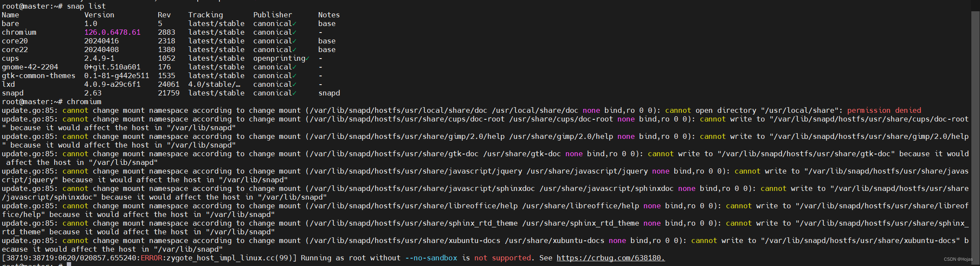Select core20 version 20240416
This screenshot has height=266, width=980.
click(101, 41)
